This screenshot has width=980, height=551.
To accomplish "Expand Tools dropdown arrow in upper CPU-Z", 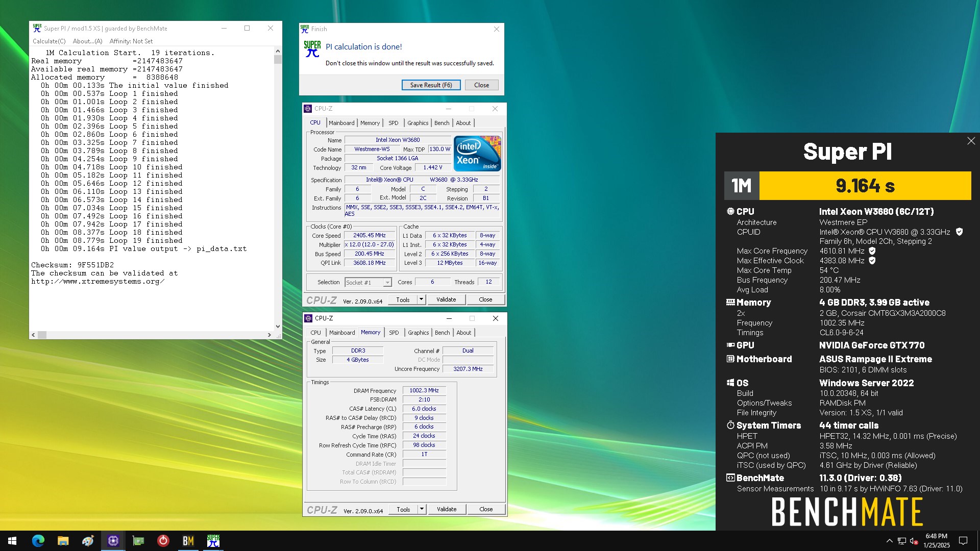I will (422, 300).
